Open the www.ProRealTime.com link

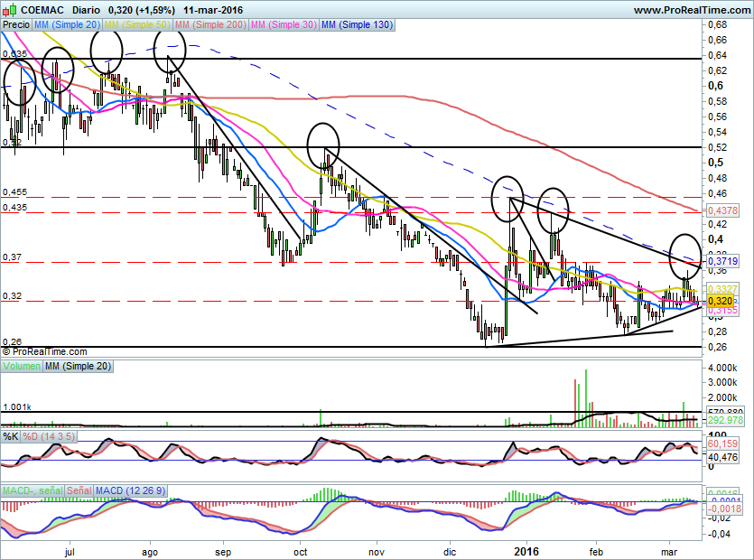coord(691,10)
